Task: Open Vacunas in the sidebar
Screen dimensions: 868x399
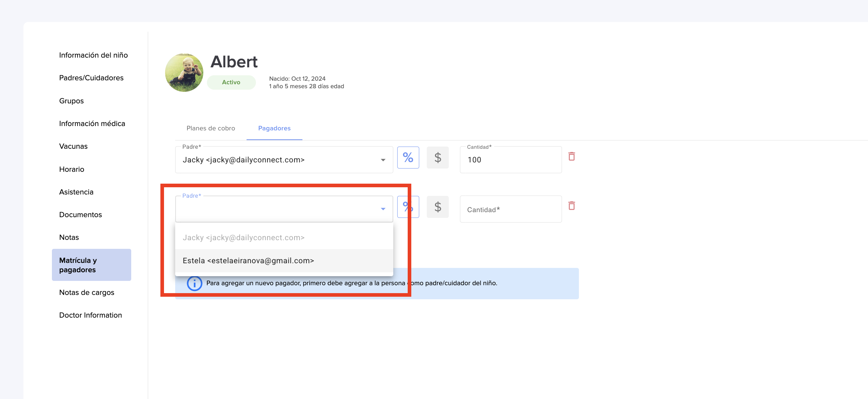Action: tap(73, 146)
